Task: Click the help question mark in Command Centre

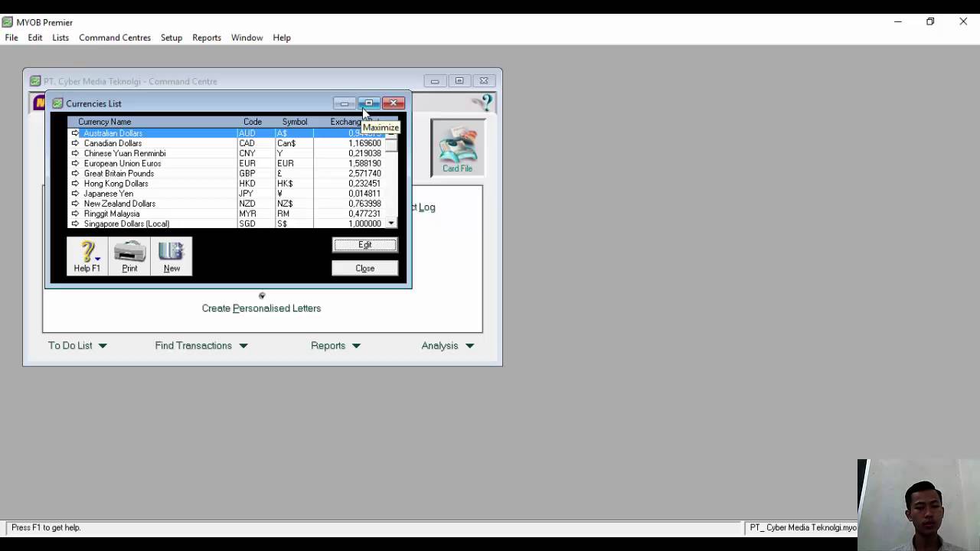Action: pos(484,103)
